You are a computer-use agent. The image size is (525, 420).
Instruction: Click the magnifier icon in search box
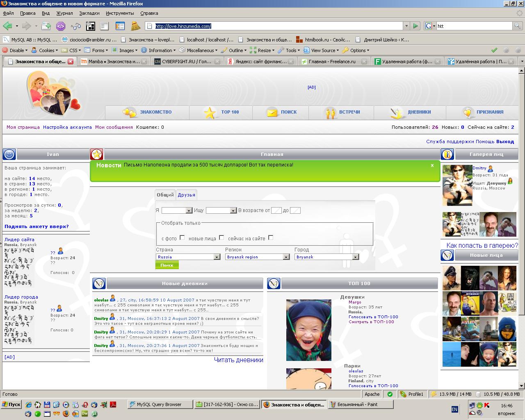[x=518, y=26]
